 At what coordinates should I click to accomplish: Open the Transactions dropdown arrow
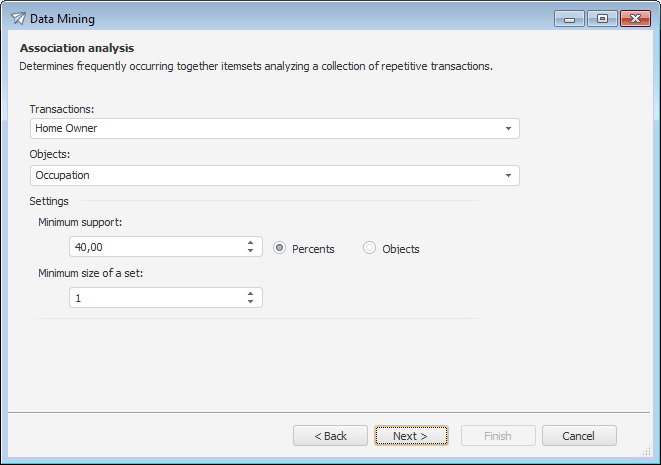508,129
